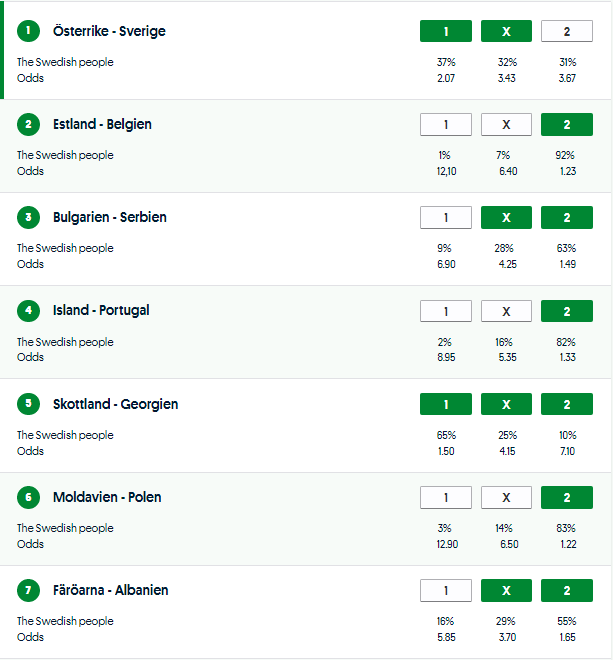Deselect draw X for Österrike - Sverige
613x660 pixels.
506,31
